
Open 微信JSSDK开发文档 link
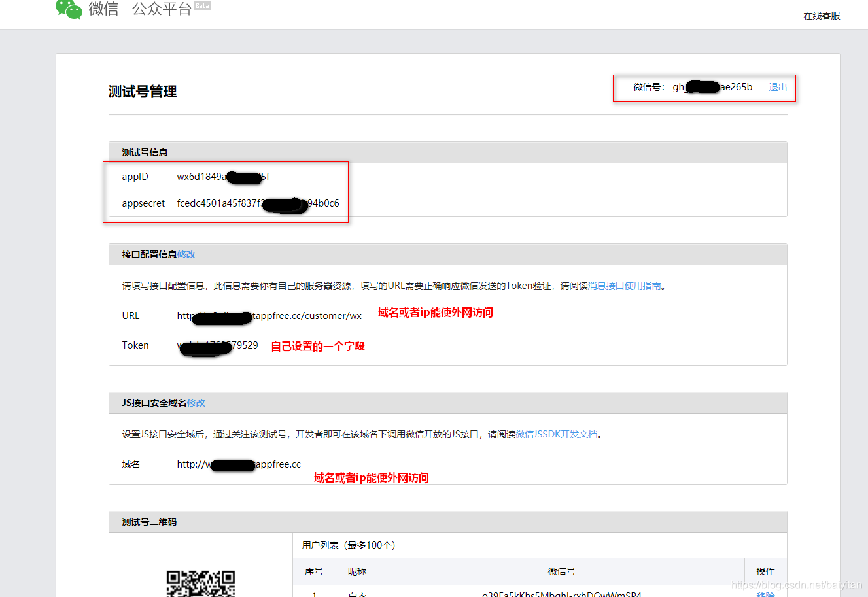tap(557, 434)
